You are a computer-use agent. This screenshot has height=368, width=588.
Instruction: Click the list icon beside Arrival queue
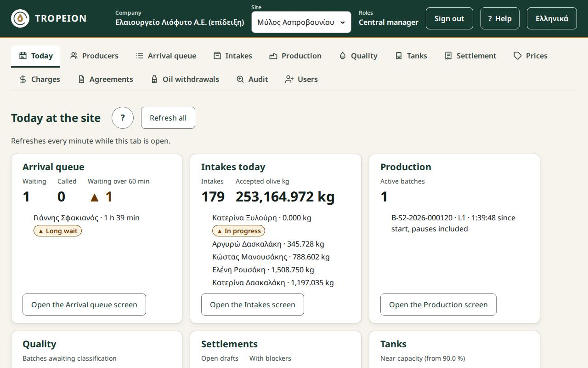tap(140, 56)
